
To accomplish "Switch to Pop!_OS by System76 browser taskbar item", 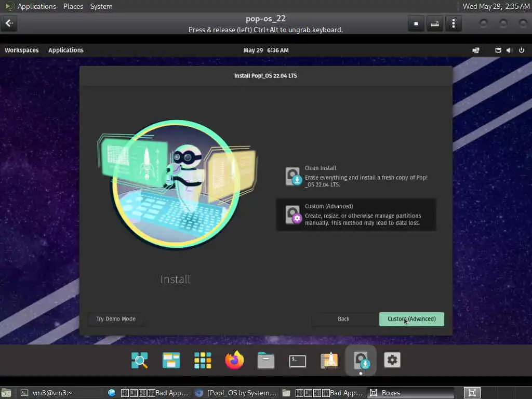I will [x=236, y=393].
